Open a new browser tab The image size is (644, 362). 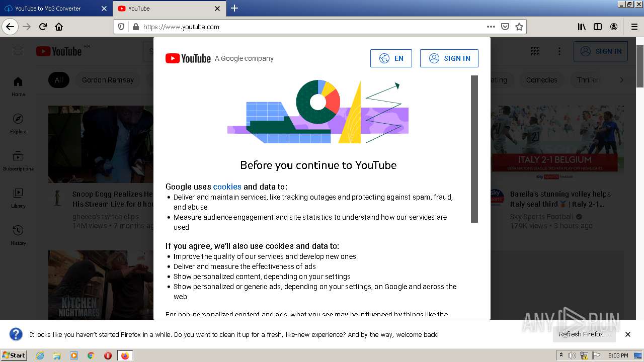pyautogui.click(x=234, y=8)
